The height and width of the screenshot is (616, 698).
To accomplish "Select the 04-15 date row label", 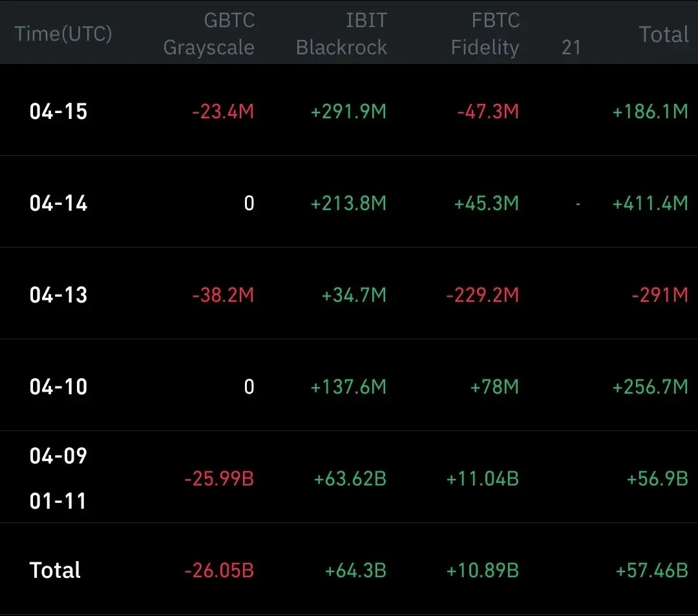I will pos(58,112).
